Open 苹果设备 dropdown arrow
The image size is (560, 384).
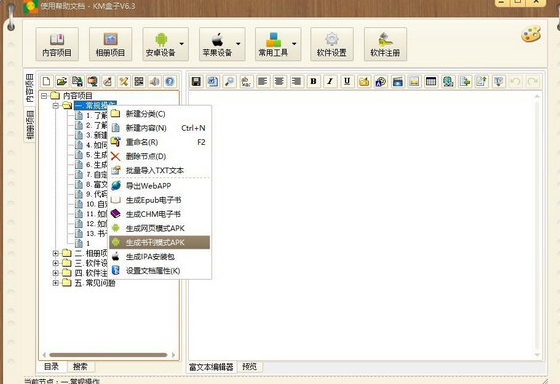pos(238,44)
